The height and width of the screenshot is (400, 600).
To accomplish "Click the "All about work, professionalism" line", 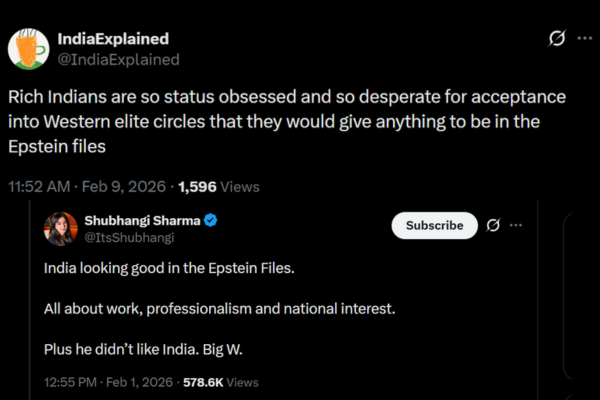I will [219, 309].
